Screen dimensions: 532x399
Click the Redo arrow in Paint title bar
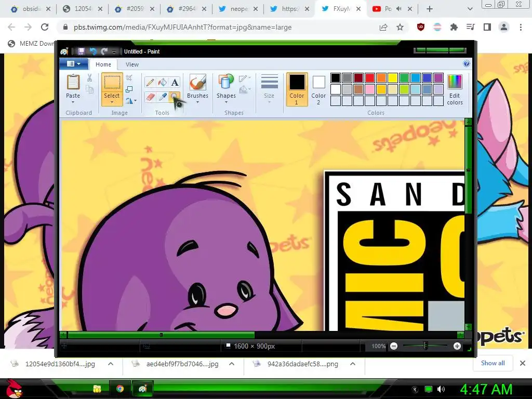tap(104, 51)
